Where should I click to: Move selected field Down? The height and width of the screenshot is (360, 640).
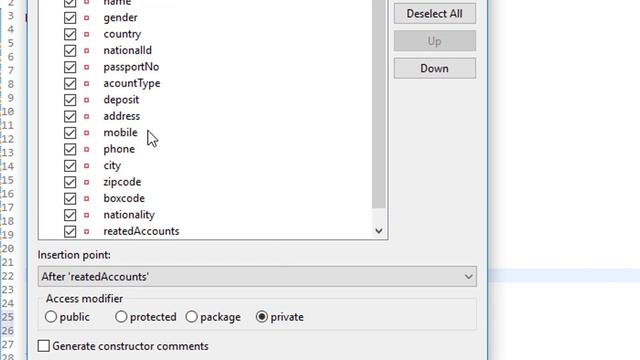(435, 68)
